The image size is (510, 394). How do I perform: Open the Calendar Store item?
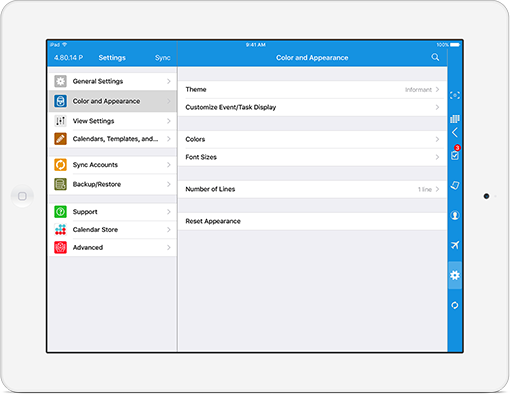click(x=113, y=230)
